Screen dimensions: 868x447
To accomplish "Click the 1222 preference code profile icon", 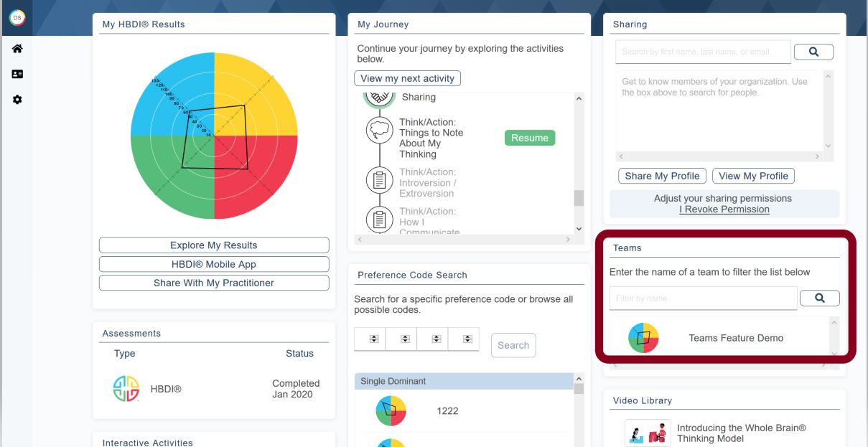I will 391,411.
